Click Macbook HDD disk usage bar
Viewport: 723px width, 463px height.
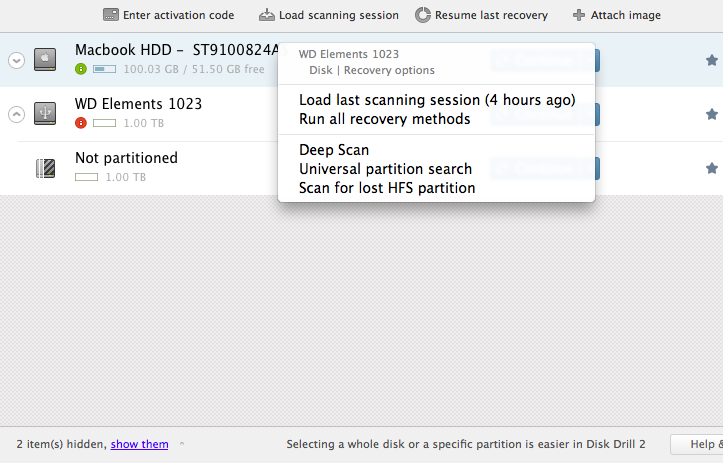(x=105, y=69)
